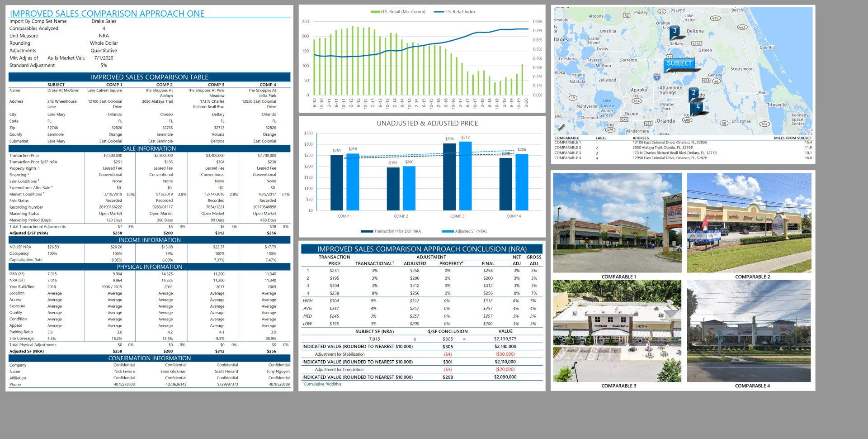Select map pin number 2 near Oviedo
This screenshot has width=868, height=439.
pyautogui.click(x=693, y=93)
